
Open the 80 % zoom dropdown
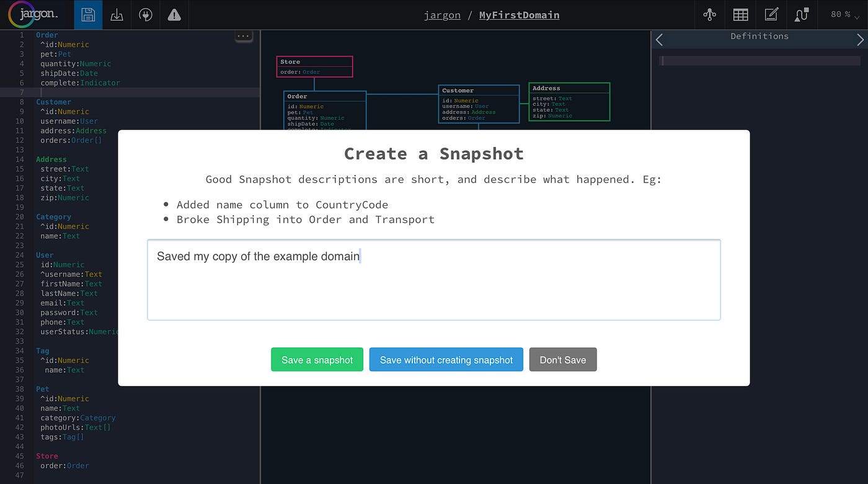(844, 15)
